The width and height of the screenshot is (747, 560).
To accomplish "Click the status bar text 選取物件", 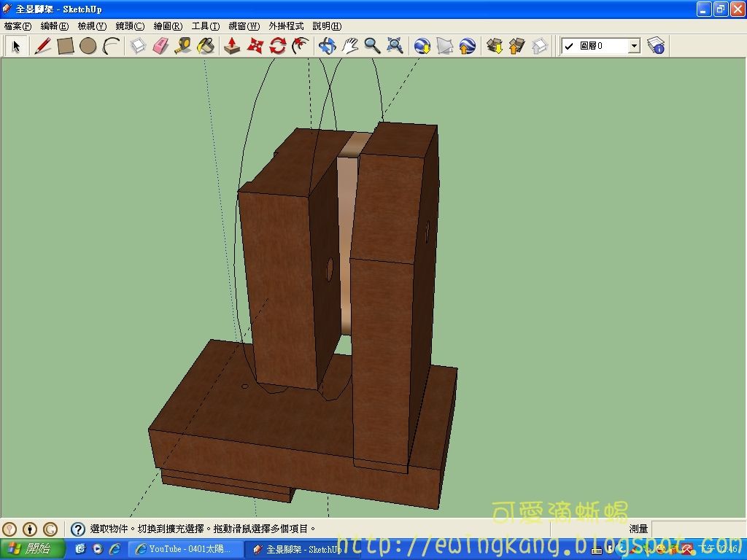I will (x=109, y=529).
